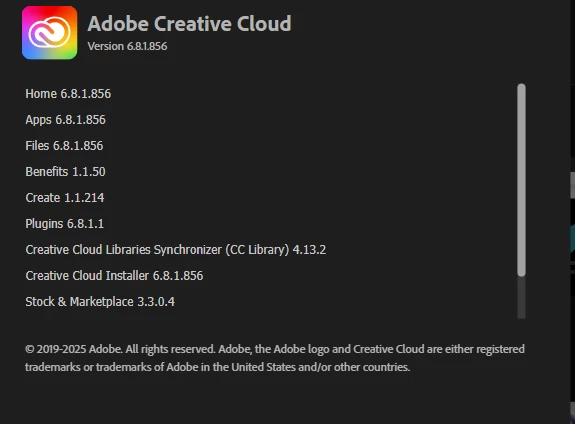Click the trademarks of Adobe notice line
The height and width of the screenshot is (424, 575).
click(217, 367)
